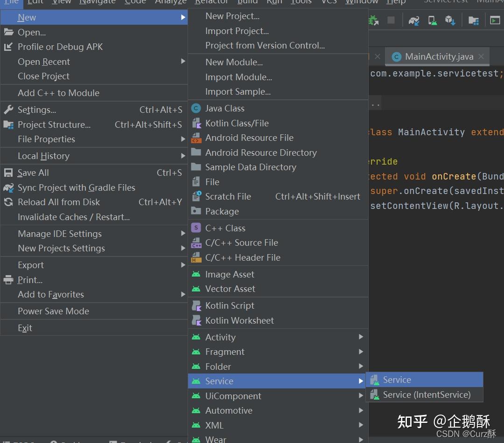Create a new Scratch File
504x443 pixels.
point(228,196)
